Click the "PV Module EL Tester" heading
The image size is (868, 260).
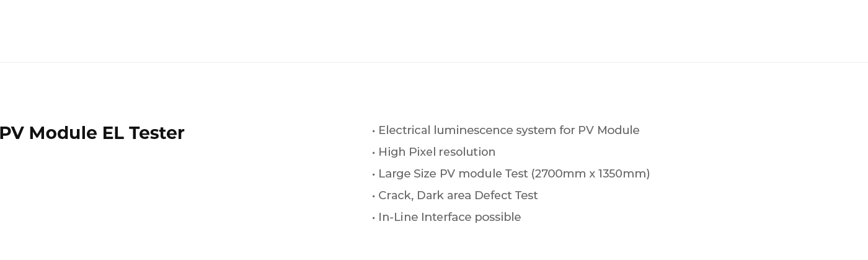point(92,133)
